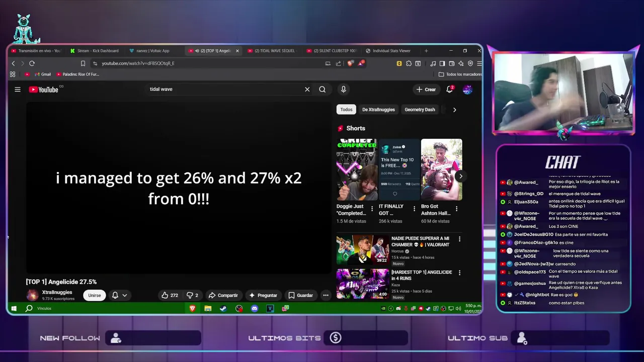Open options for the Bro Got Ashton Hall short
This screenshot has width=644, height=362.
point(457,209)
